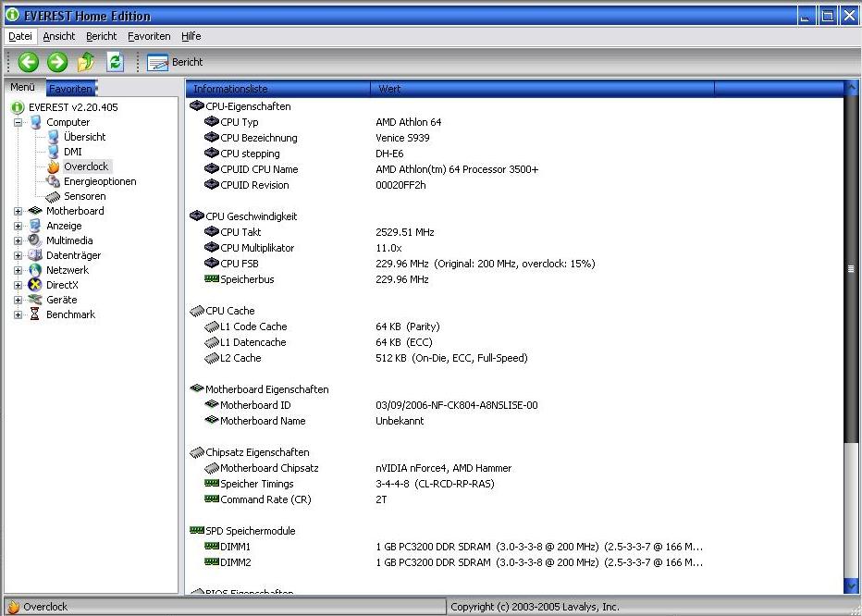Open the Hilfe menu
The width and height of the screenshot is (862, 616).
coord(191,36)
